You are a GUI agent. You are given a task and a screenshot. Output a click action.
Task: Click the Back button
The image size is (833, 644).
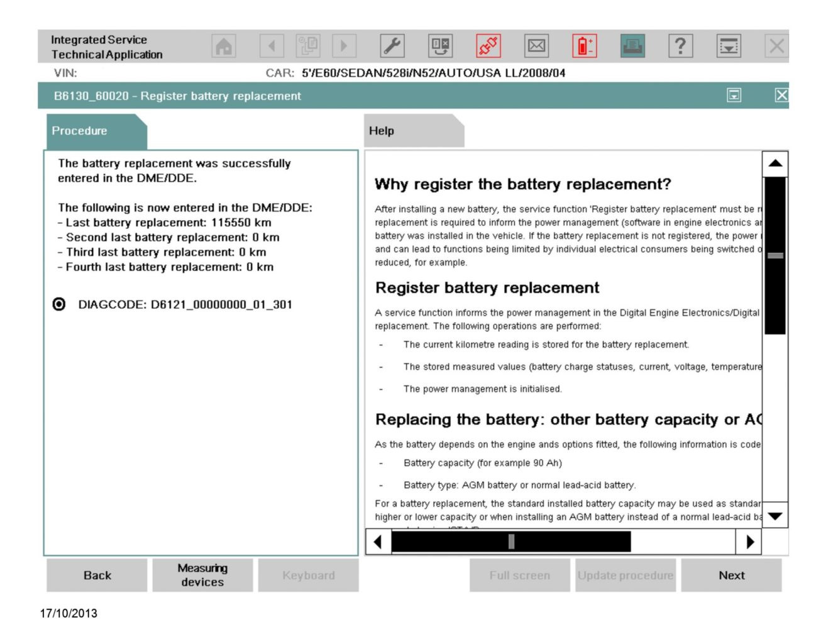coord(97,575)
